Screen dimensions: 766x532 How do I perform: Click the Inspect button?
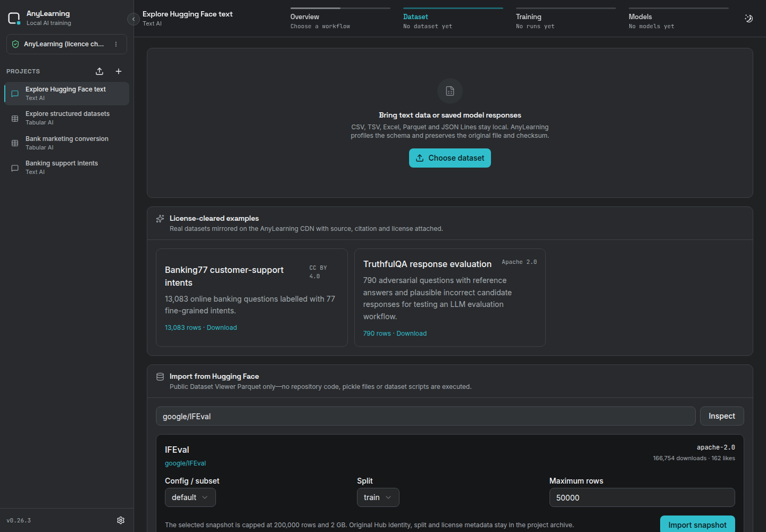pos(722,416)
